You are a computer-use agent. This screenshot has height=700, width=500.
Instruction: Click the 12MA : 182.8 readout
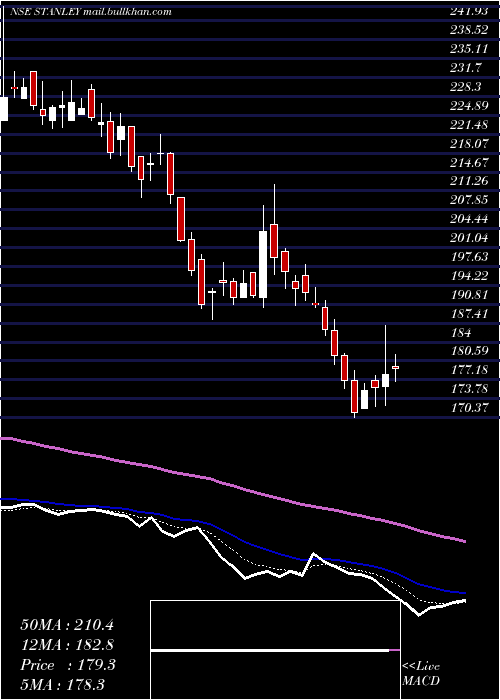coord(67,645)
